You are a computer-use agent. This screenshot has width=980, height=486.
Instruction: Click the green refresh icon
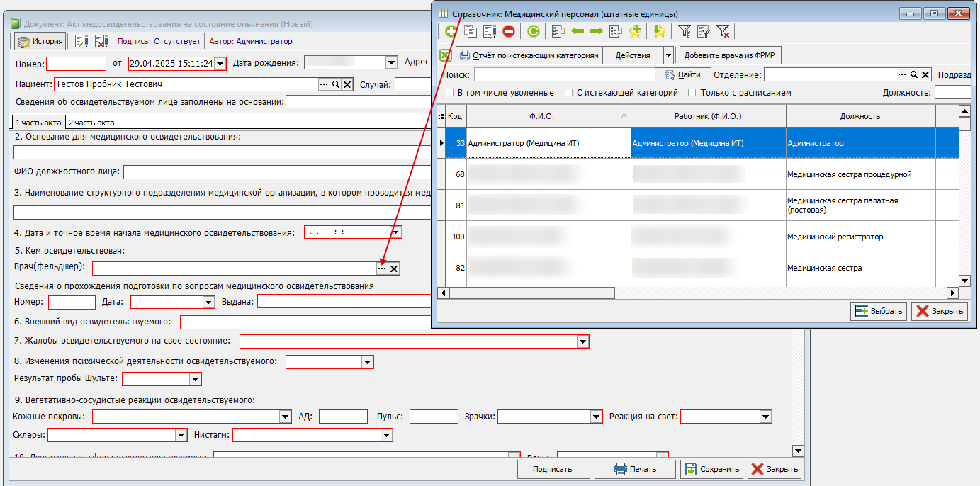(x=533, y=31)
